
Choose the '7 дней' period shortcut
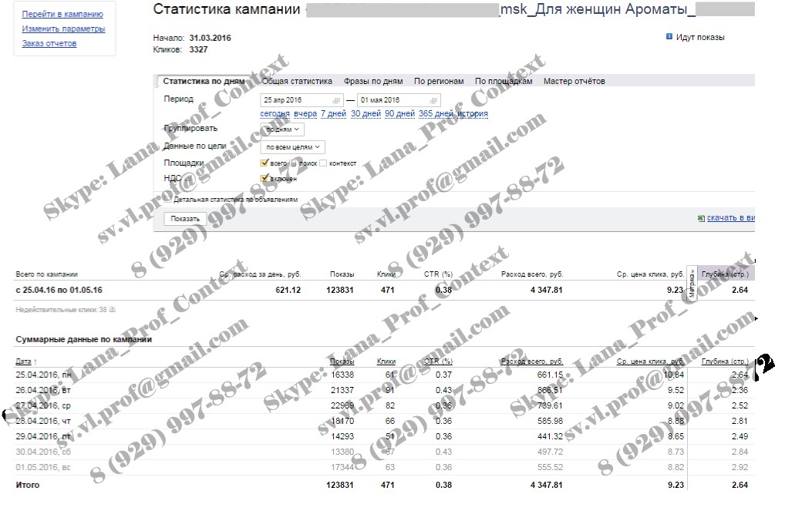coord(333,113)
